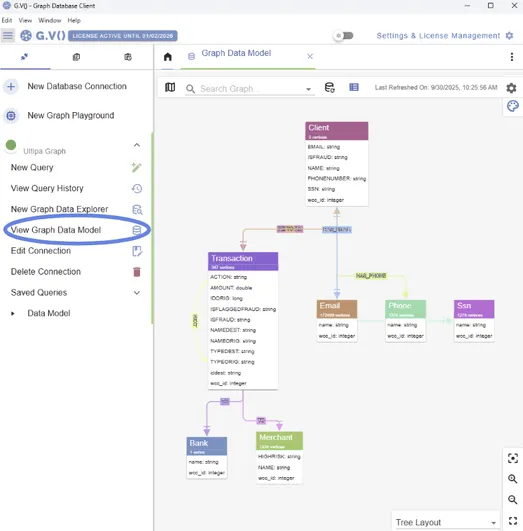This screenshot has height=531, width=523.
Task: Click the View Graph Data Model database icon
Action: click(137, 230)
